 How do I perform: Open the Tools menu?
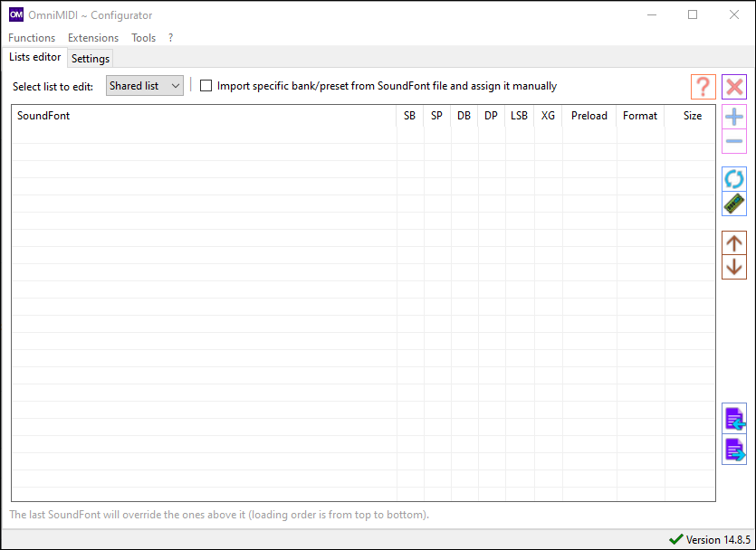[x=143, y=38]
